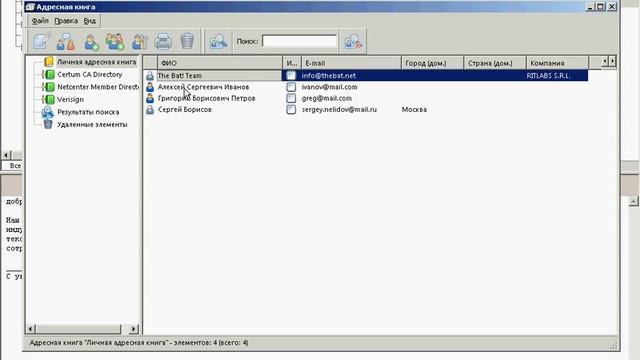Select Алексей Сергеевич Иванов contact
The image size is (640, 360).
203,87
